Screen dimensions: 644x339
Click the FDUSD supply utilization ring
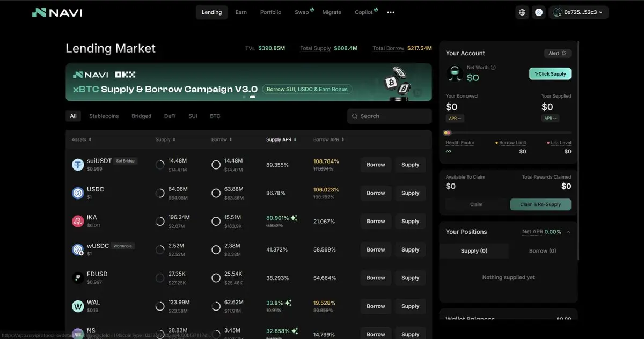coord(160,278)
